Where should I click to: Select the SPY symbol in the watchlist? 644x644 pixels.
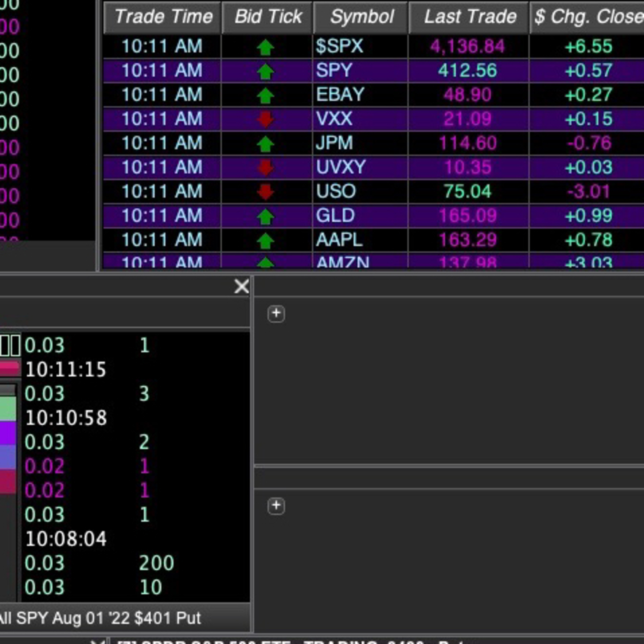point(334,70)
